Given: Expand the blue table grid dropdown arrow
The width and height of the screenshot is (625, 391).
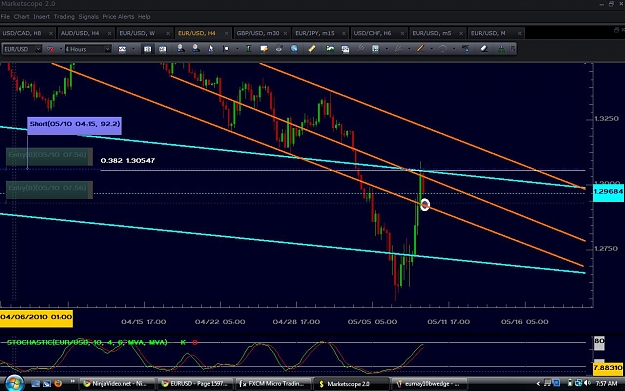Looking at the screenshot, I should tap(387, 49).
